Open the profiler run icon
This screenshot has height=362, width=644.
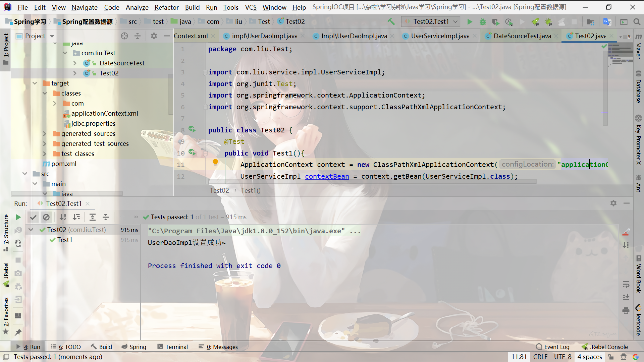click(x=509, y=22)
